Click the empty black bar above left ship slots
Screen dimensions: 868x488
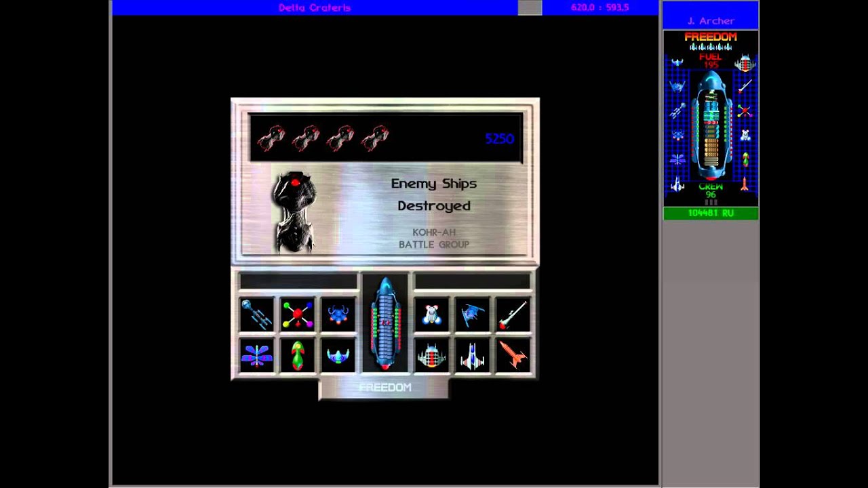[298, 281]
